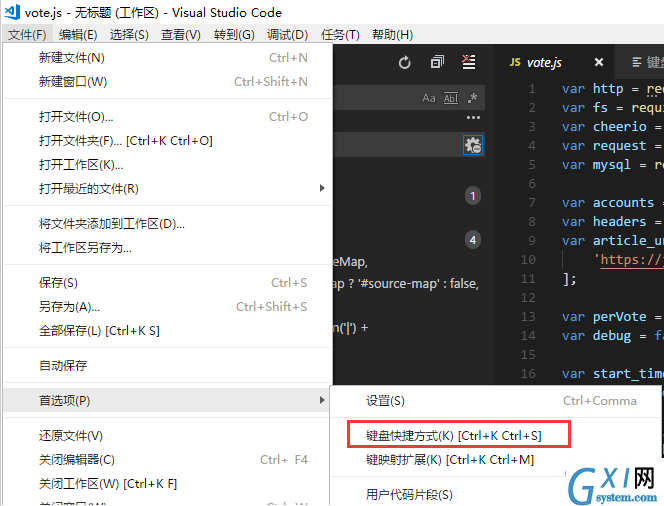Open the 转到(G) menu
The image size is (664, 506).
pos(234,35)
